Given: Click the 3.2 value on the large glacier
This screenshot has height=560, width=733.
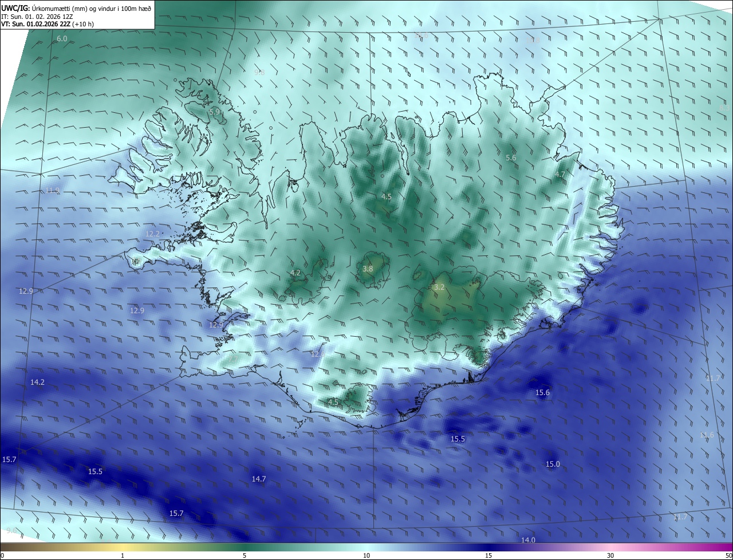Looking at the screenshot, I should coord(439,287).
